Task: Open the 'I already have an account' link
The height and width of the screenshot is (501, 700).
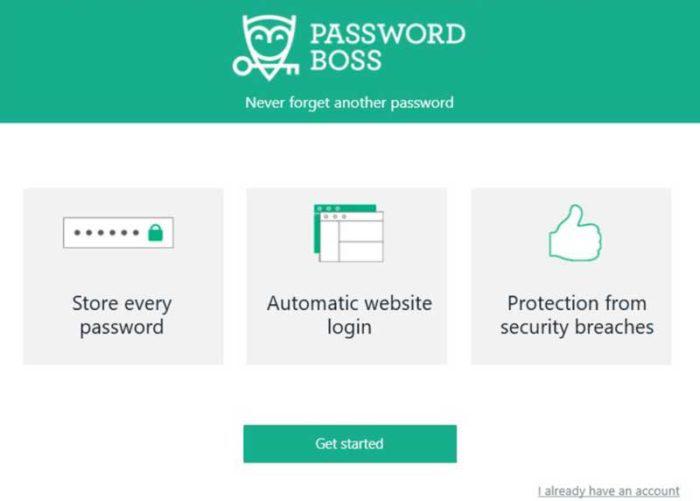Action: pyautogui.click(x=609, y=491)
